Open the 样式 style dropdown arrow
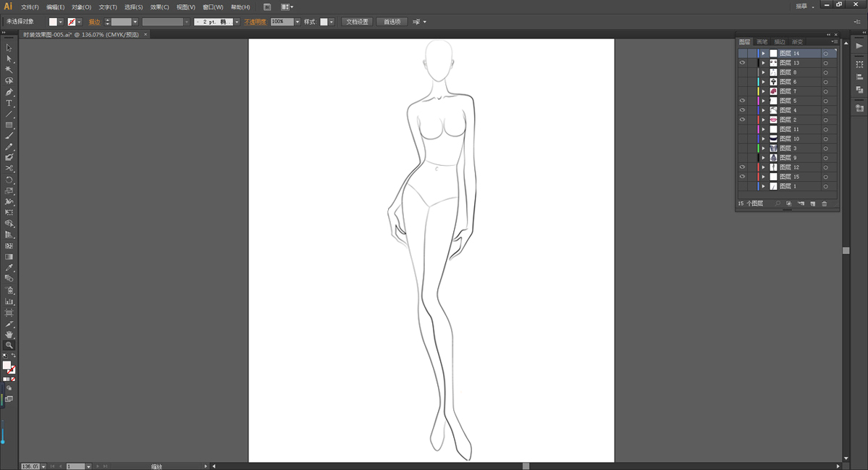This screenshot has width=868, height=470. [332, 22]
